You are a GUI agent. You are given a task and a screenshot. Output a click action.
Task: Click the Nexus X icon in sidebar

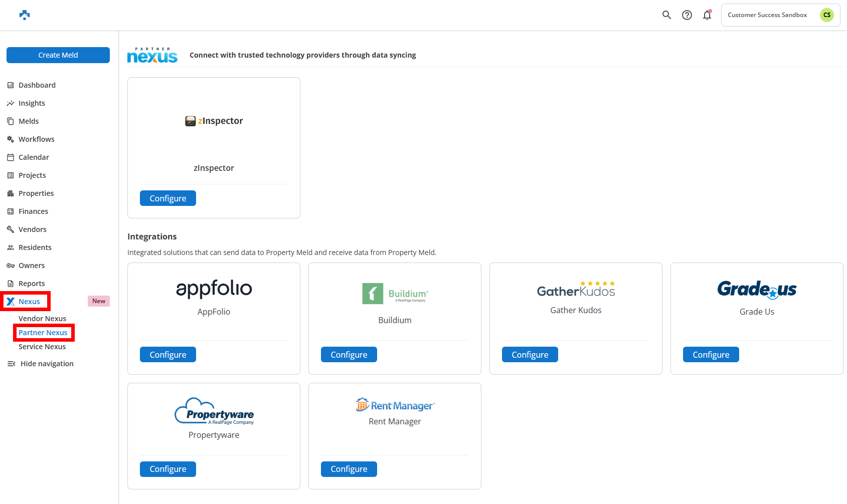tap(11, 302)
